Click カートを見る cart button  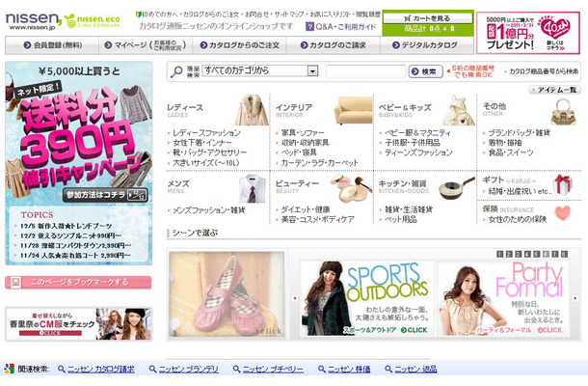click(x=427, y=18)
